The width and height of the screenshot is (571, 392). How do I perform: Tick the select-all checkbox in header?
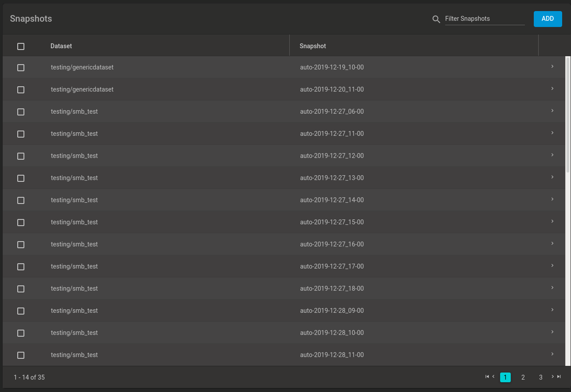click(21, 46)
